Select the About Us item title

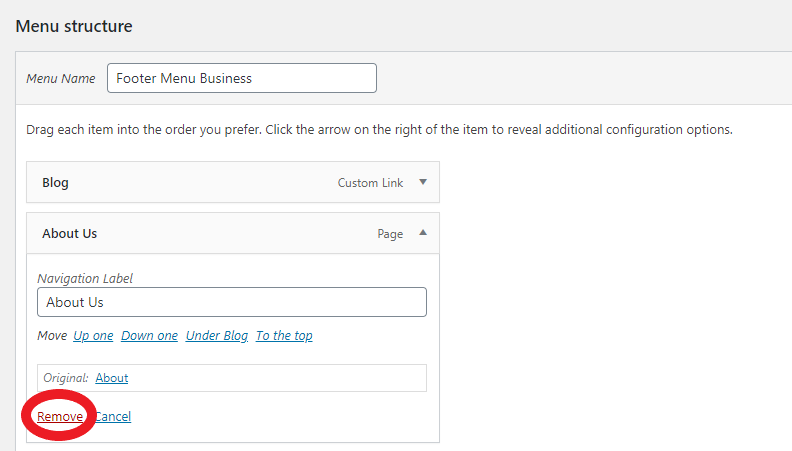pyautogui.click(x=69, y=233)
